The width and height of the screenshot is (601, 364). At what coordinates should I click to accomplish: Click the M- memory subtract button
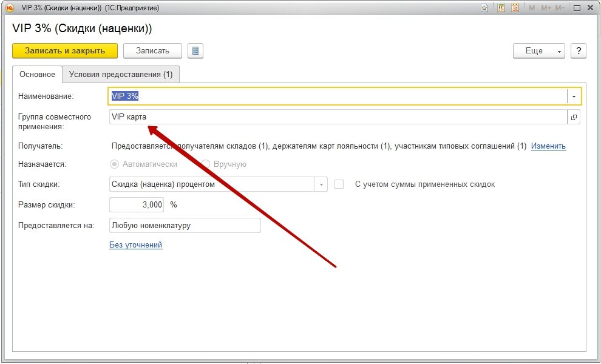(x=560, y=8)
